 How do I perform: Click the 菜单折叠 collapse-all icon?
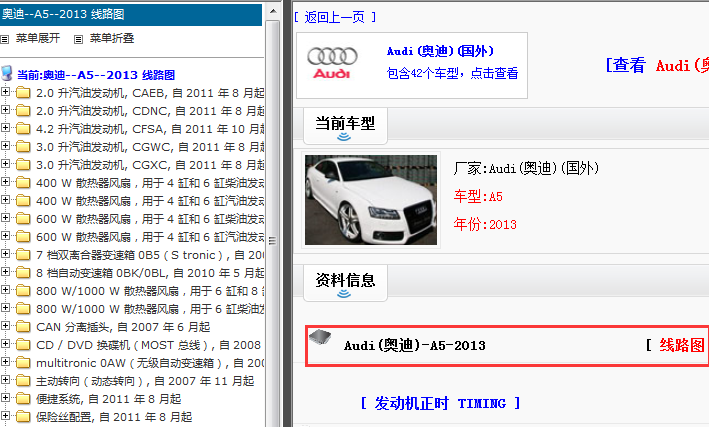coord(78,39)
